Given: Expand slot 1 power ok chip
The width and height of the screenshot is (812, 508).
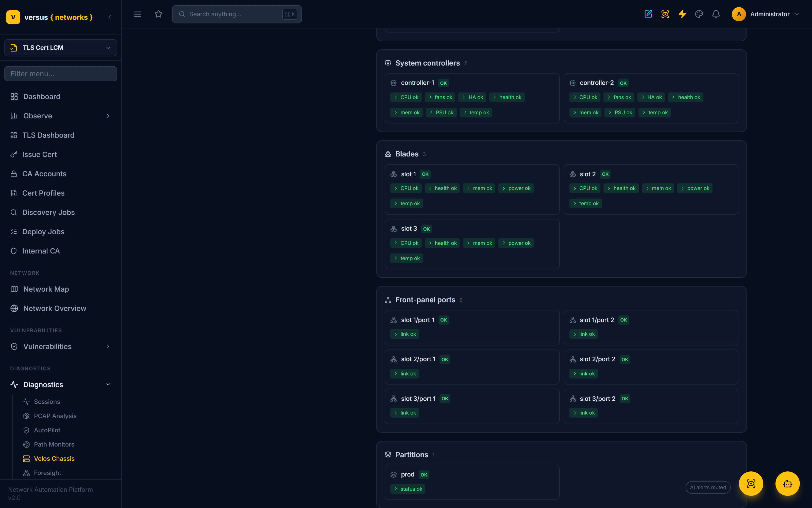Looking at the screenshot, I should click(516, 188).
